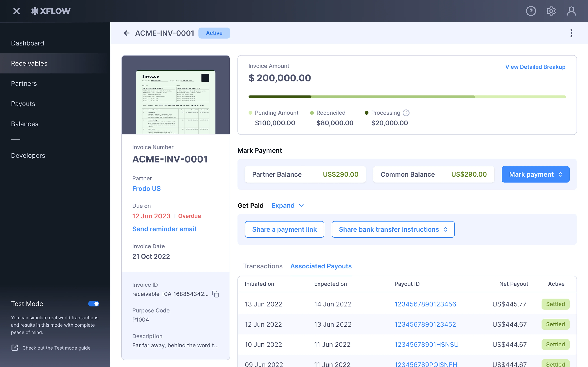
Task: Click the Processing info icon
Action: click(x=406, y=113)
